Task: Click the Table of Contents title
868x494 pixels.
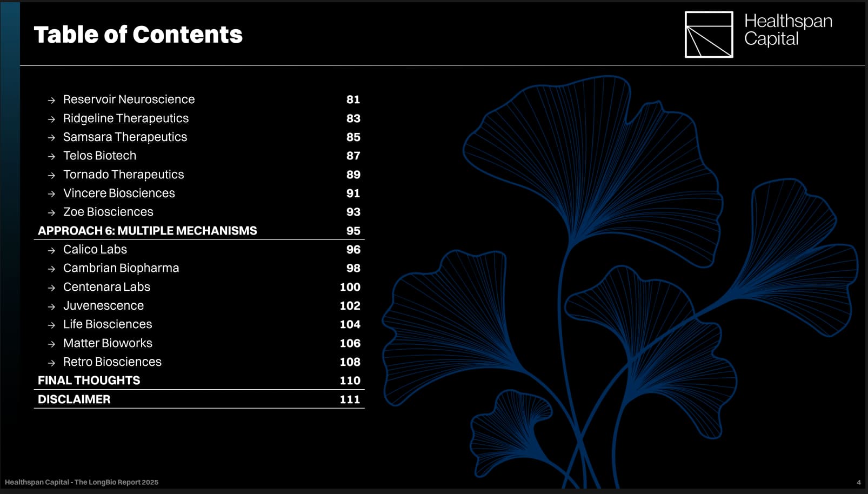Action: 138,35
